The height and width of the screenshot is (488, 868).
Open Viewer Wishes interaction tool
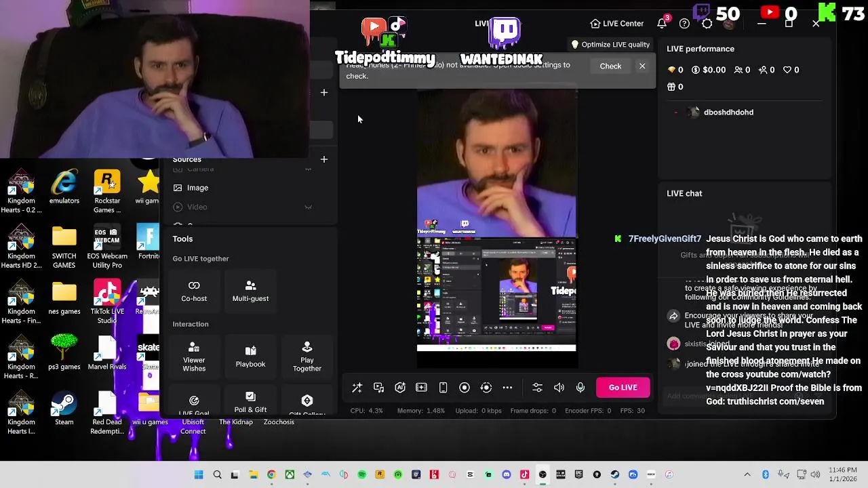click(x=194, y=357)
